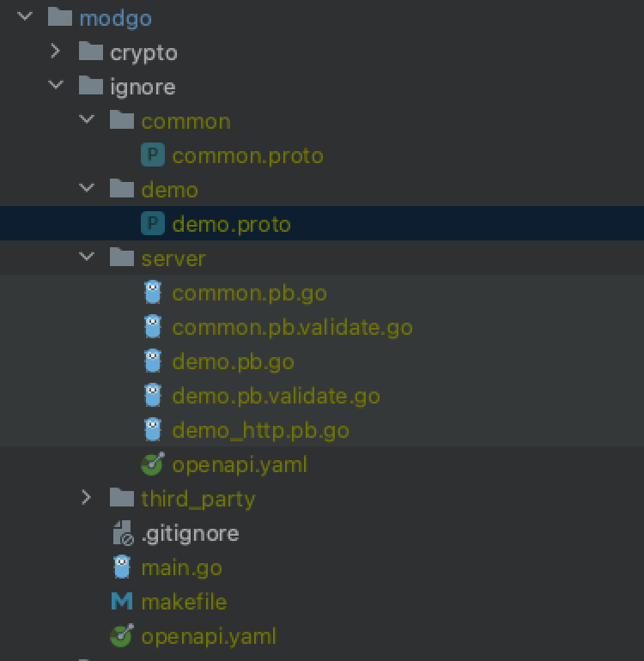Expand the third_party folder

tap(86, 498)
